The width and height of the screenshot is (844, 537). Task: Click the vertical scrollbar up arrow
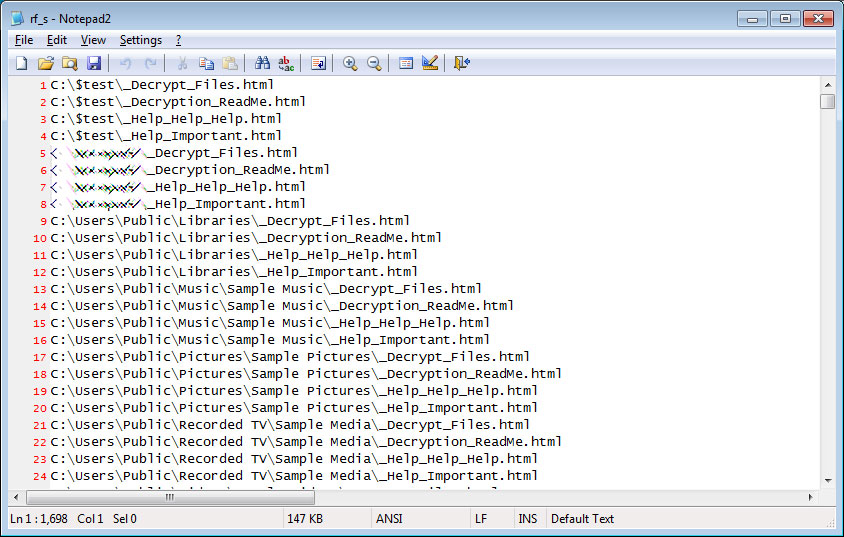click(x=828, y=85)
